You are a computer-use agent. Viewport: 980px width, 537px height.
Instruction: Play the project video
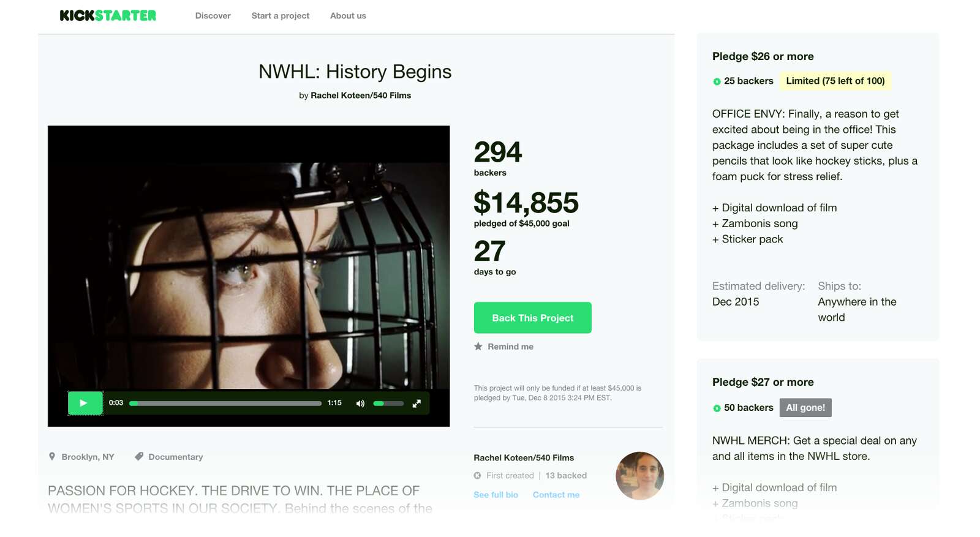point(85,403)
